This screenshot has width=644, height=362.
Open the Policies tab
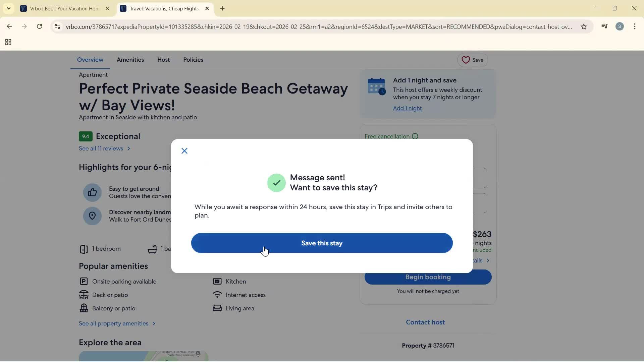point(193,60)
